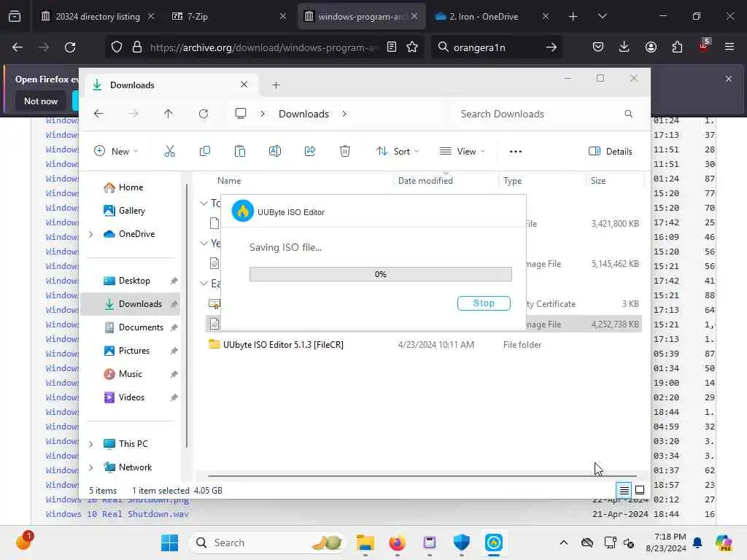Click the Cut scissors icon in Explorer toolbar
This screenshot has width=747, height=560.
[169, 152]
